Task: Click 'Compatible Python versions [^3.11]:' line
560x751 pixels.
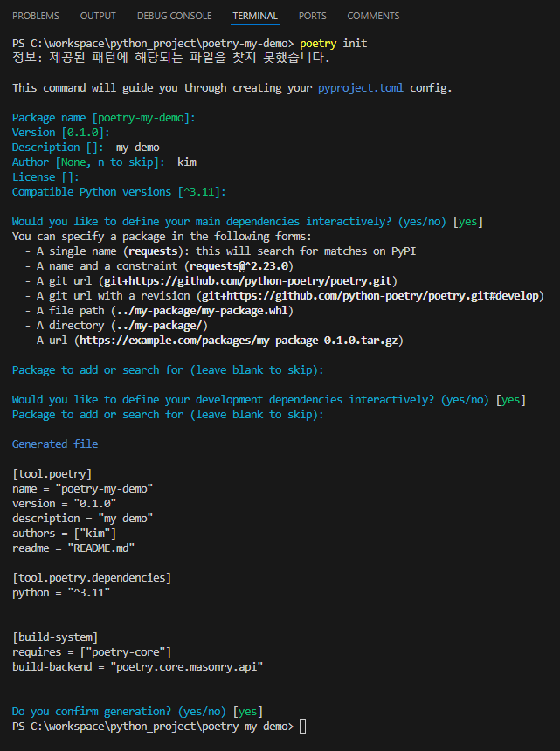Action: coord(119,192)
